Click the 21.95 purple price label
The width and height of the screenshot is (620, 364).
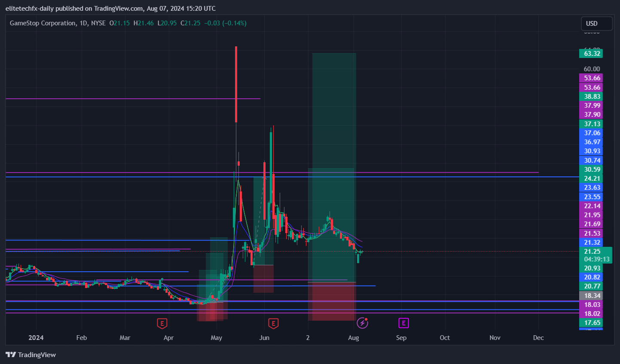tap(591, 215)
